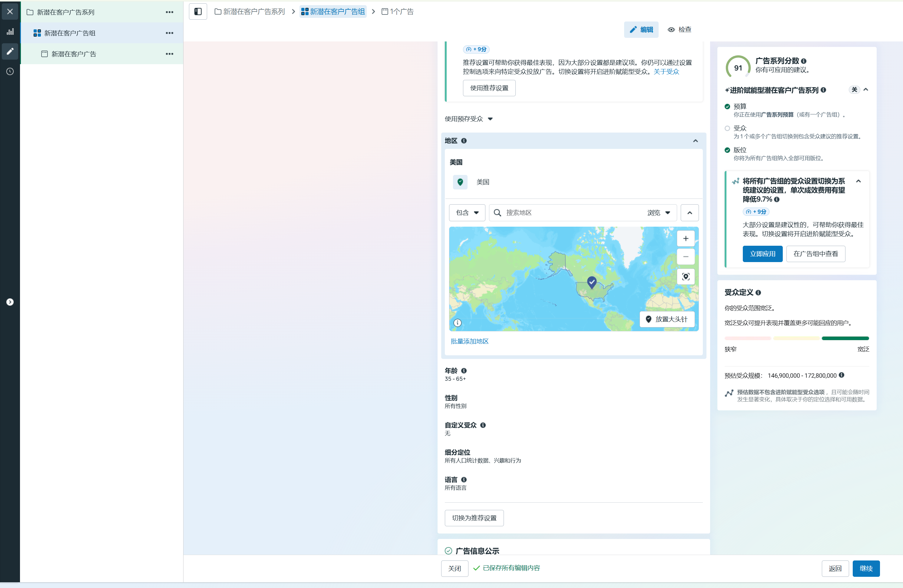Open the performance chart icon in left sidebar
The image size is (903, 588).
pyautogui.click(x=10, y=31)
